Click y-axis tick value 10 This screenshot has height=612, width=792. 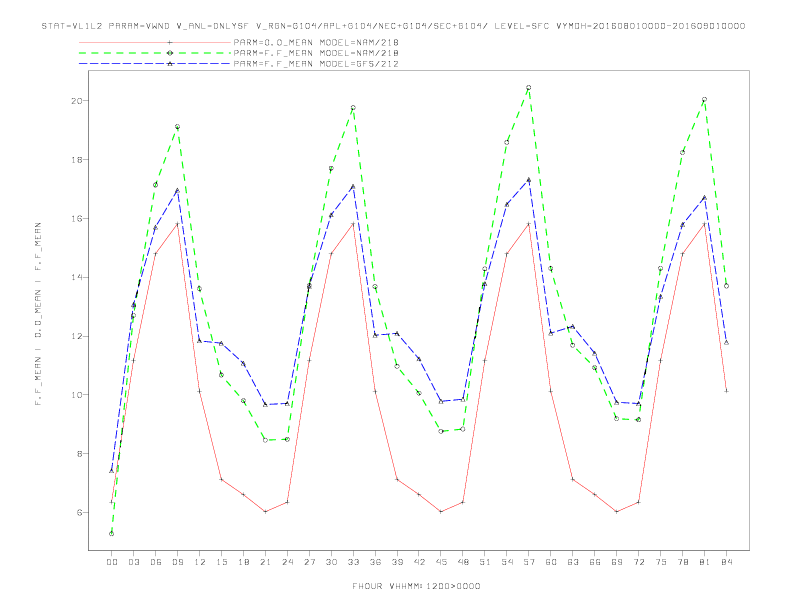click(x=76, y=395)
